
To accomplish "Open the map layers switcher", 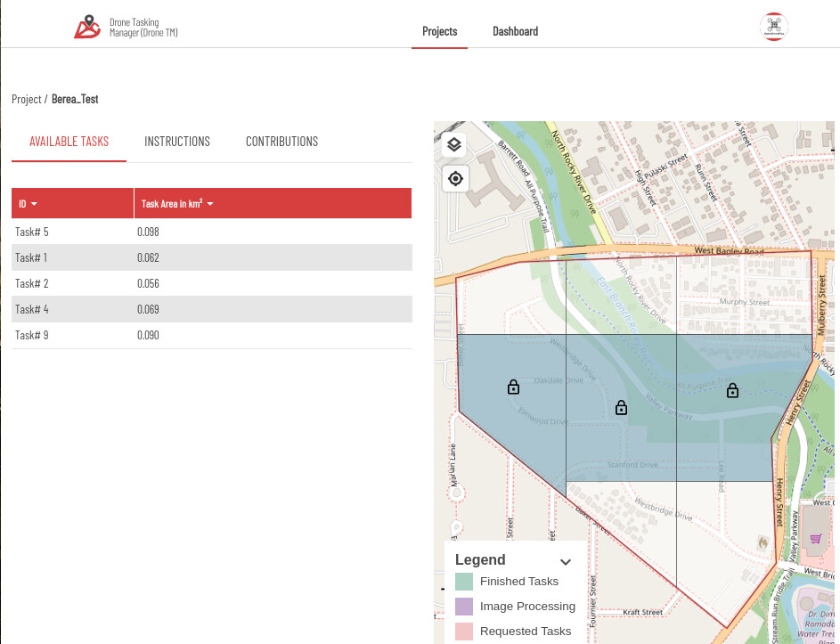I will click(x=454, y=145).
